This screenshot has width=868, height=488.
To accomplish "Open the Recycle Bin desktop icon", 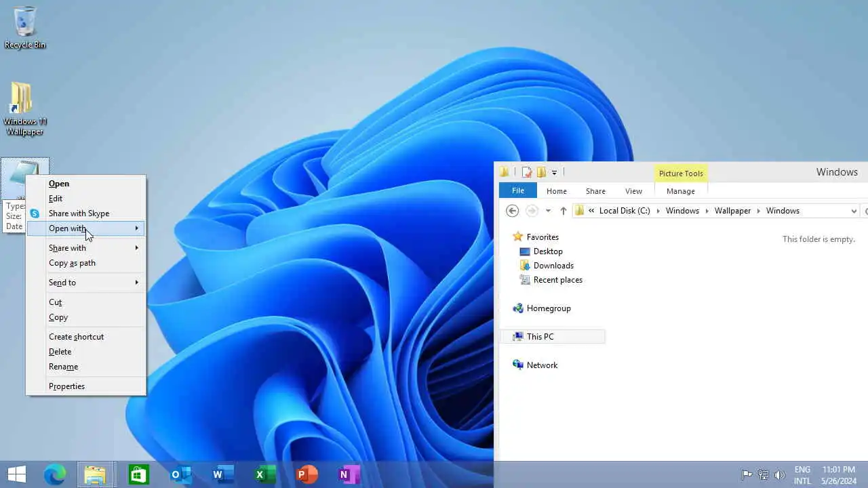I will point(25,28).
